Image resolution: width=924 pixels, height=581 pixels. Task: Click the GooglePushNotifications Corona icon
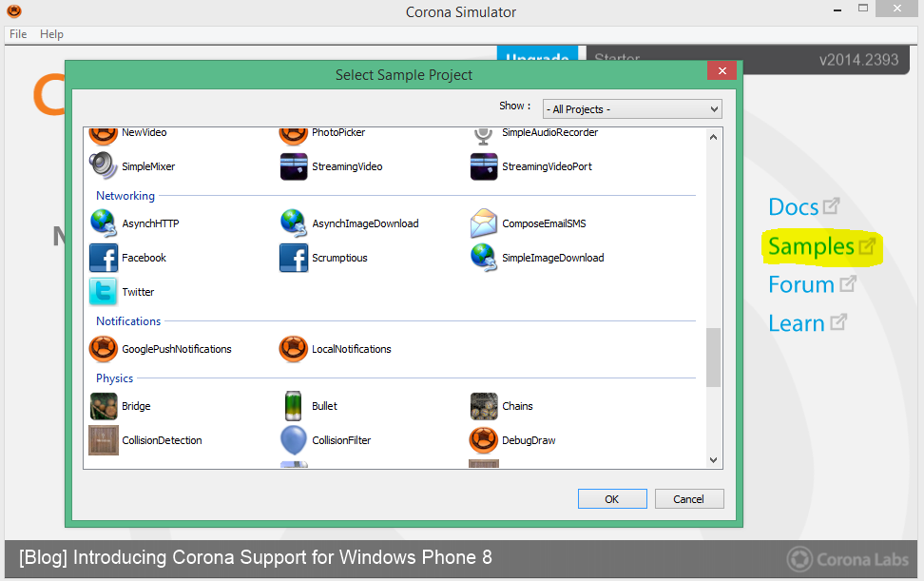(x=103, y=349)
